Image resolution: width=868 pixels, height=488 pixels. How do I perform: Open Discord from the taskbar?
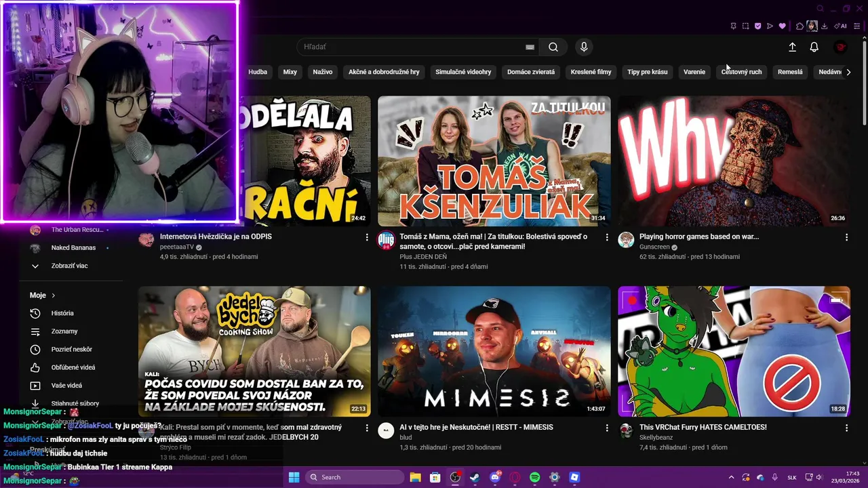[495, 477]
